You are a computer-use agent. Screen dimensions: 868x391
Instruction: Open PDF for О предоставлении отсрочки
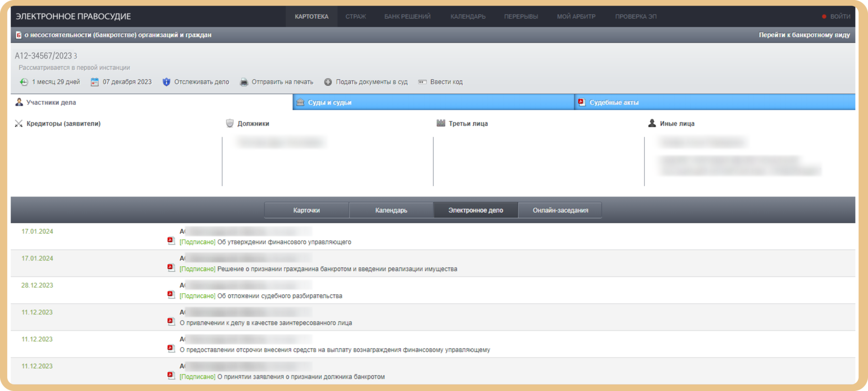(171, 349)
